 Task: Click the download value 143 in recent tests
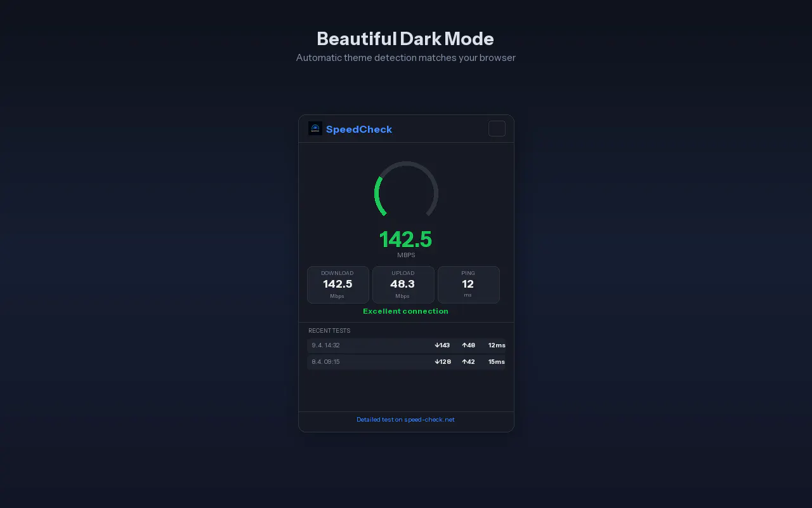(x=442, y=345)
